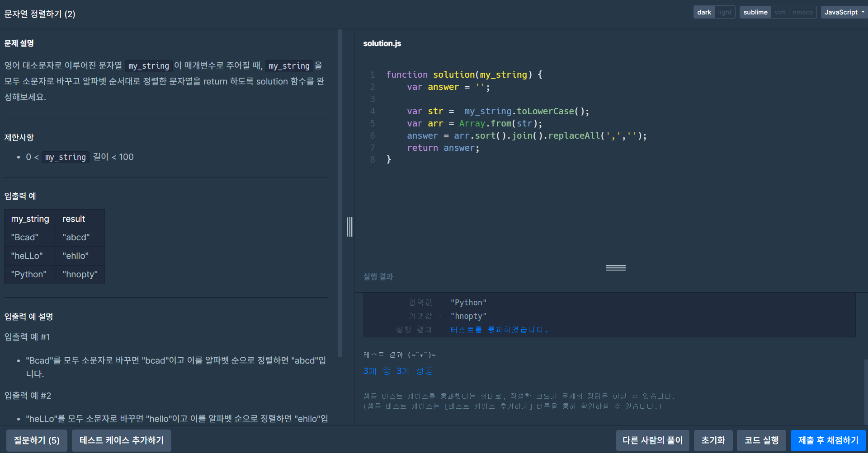Click the 문자열 정렬하기 (2) title

[x=40, y=14]
